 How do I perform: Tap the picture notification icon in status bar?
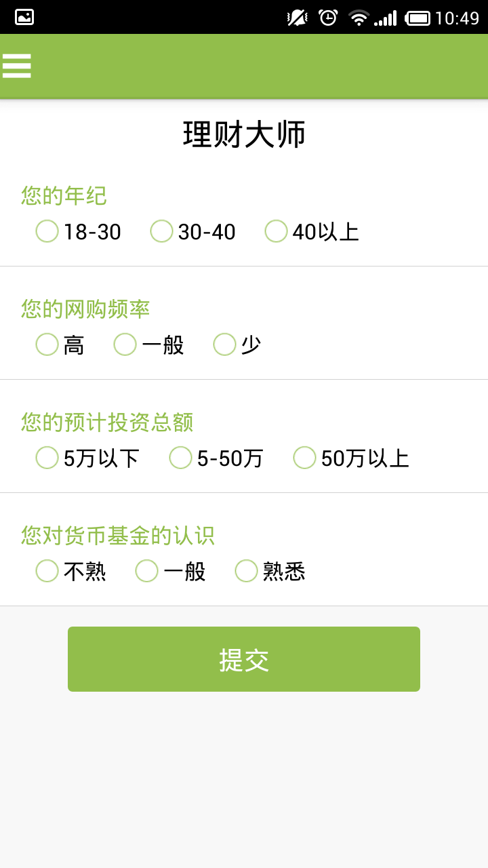click(24, 18)
